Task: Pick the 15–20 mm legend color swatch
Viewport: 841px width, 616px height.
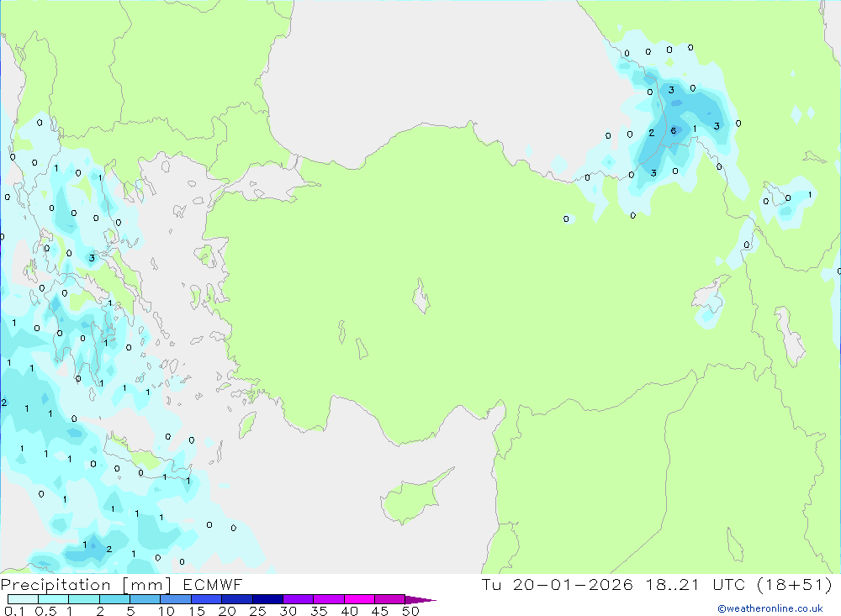Action: (207, 599)
